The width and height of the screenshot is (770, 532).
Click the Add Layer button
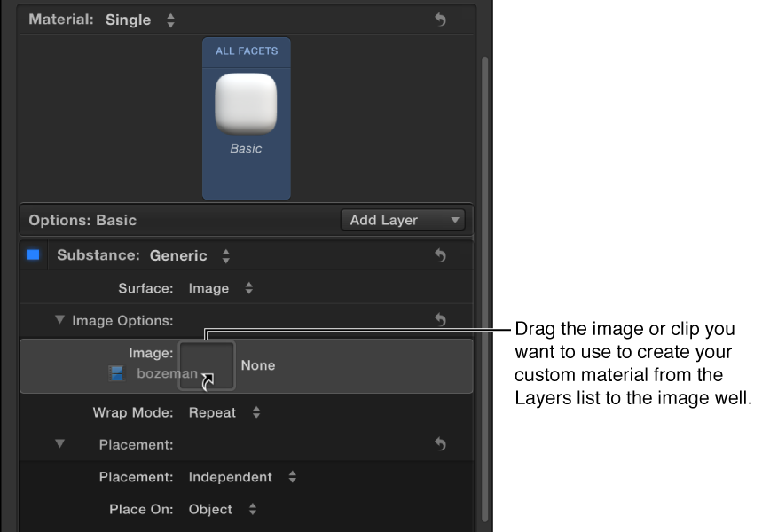click(x=399, y=220)
